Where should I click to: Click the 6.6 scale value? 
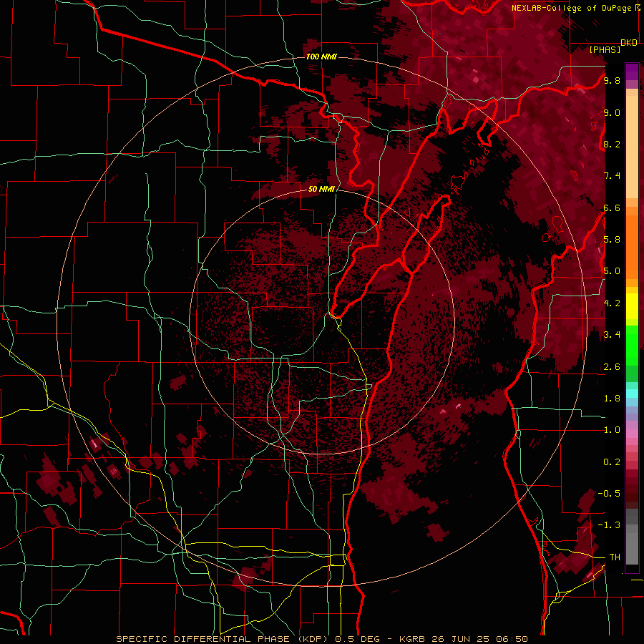612,208
